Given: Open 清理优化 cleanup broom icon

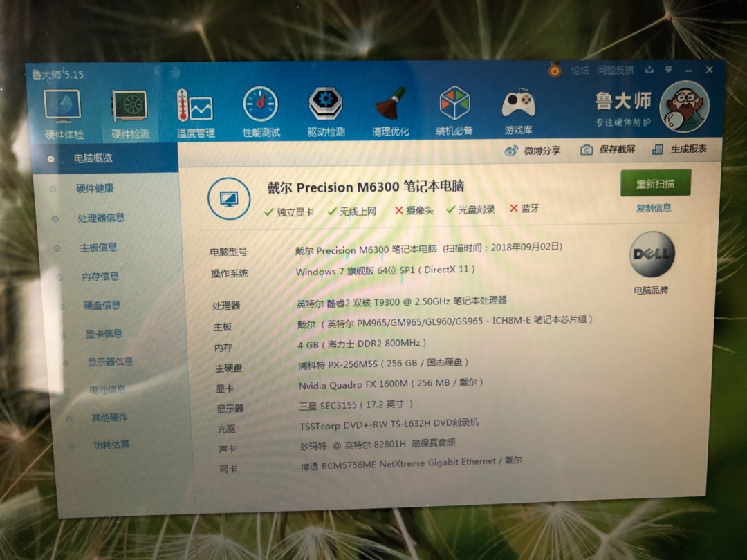Looking at the screenshot, I should [x=390, y=111].
